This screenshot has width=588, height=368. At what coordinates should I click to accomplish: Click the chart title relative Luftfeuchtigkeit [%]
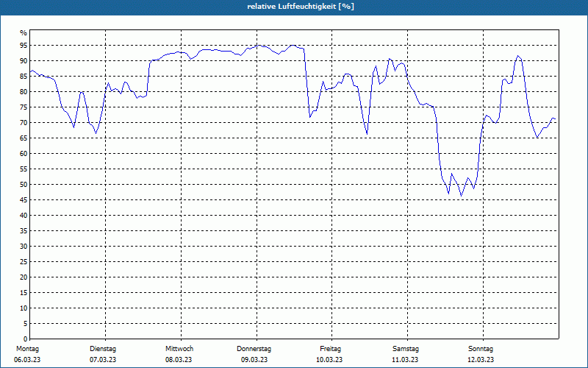pos(301,7)
